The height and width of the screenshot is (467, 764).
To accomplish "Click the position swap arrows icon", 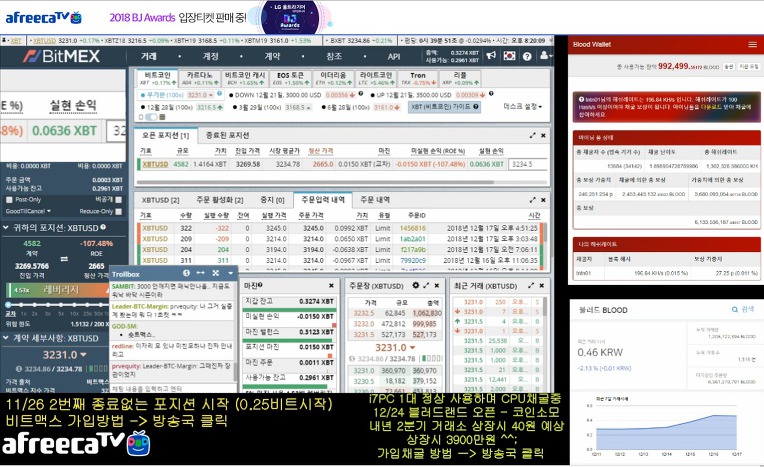I will (x=64, y=259).
